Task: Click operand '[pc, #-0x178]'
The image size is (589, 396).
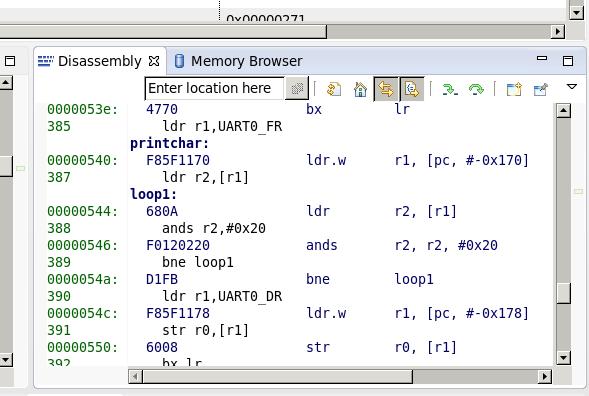Action: [477, 313]
